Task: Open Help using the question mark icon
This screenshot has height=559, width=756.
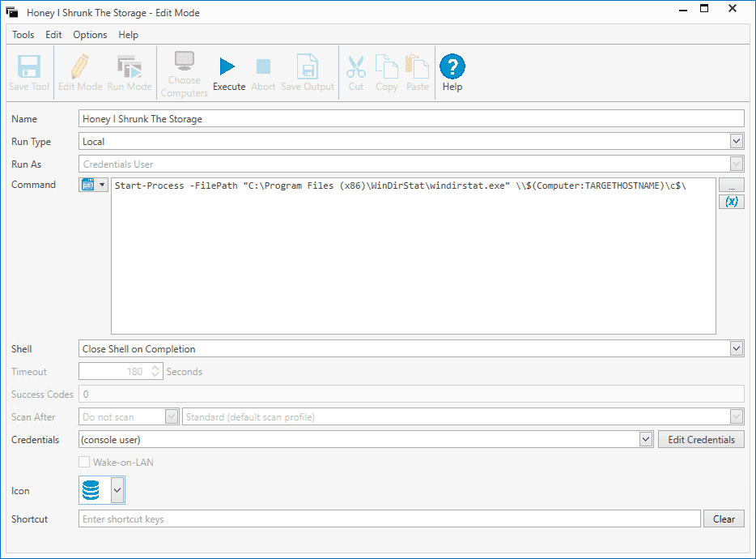Action: coord(452,66)
